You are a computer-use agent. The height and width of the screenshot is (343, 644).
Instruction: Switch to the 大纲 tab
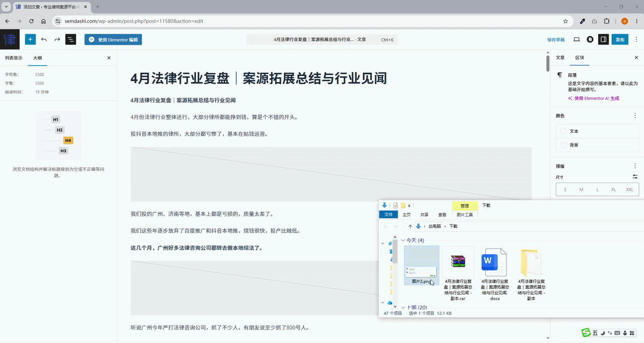tap(38, 58)
